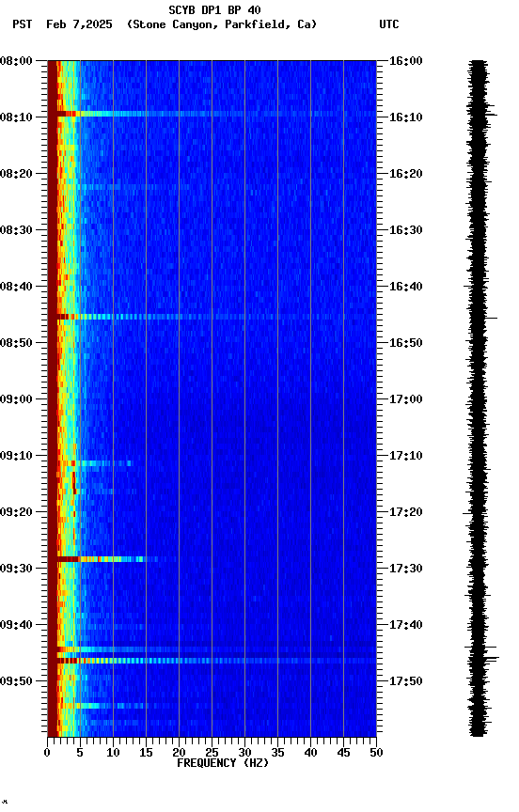
Task: Click the 16:10 UTC time label
Action: pyautogui.click(x=406, y=117)
